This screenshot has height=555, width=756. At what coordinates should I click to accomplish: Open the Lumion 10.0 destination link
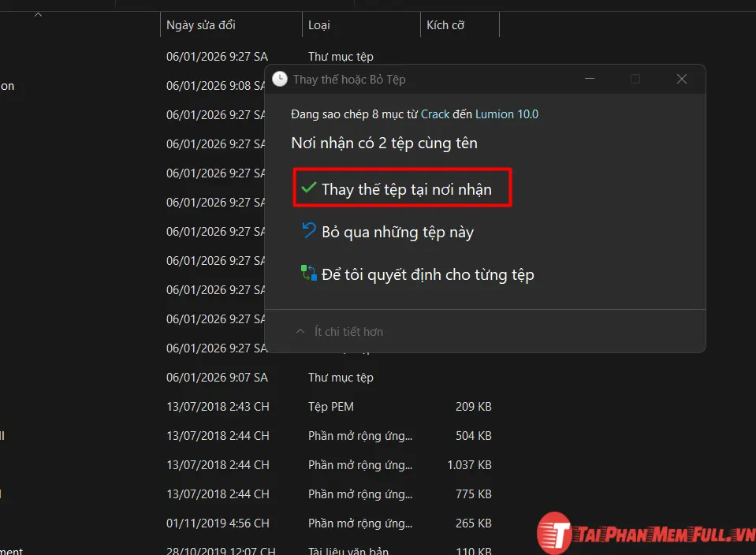[x=506, y=114]
